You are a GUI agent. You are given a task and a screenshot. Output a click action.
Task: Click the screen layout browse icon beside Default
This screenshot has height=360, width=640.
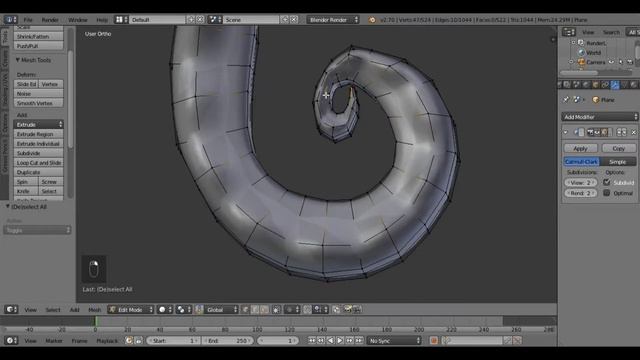[121, 20]
